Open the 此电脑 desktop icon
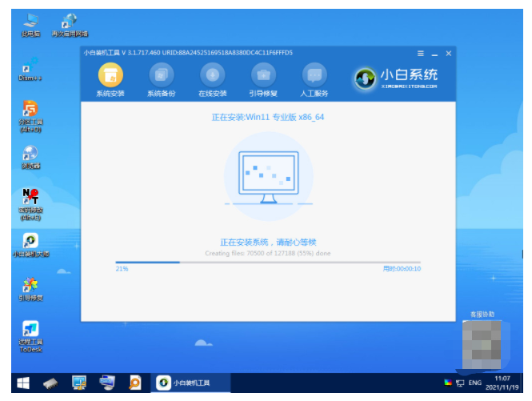The height and width of the screenshot is (401, 532). point(30,22)
